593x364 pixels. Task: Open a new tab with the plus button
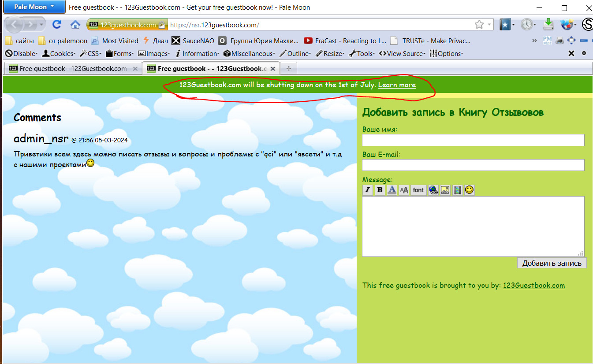click(x=289, y=69)
